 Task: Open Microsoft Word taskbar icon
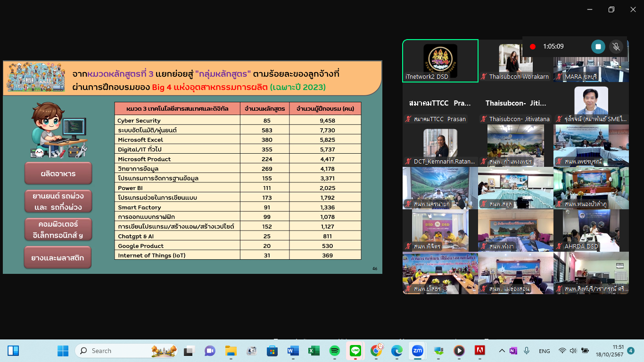pos(293,351)
